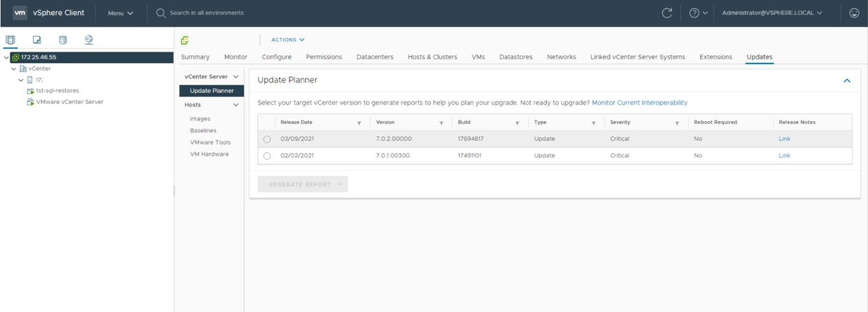Click the smiley feedback icon
The height and width of the screenshot is (312, 868).
click(854, 13)
